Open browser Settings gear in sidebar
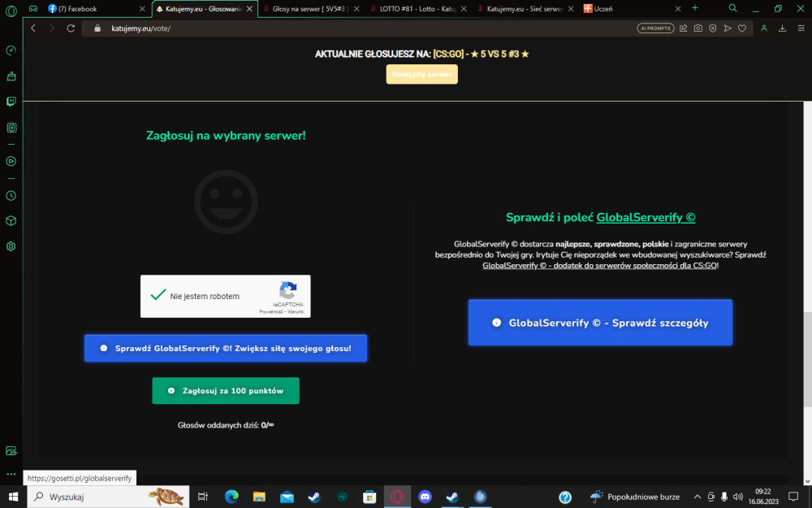 pyautogui.click(x=11, y=246)
